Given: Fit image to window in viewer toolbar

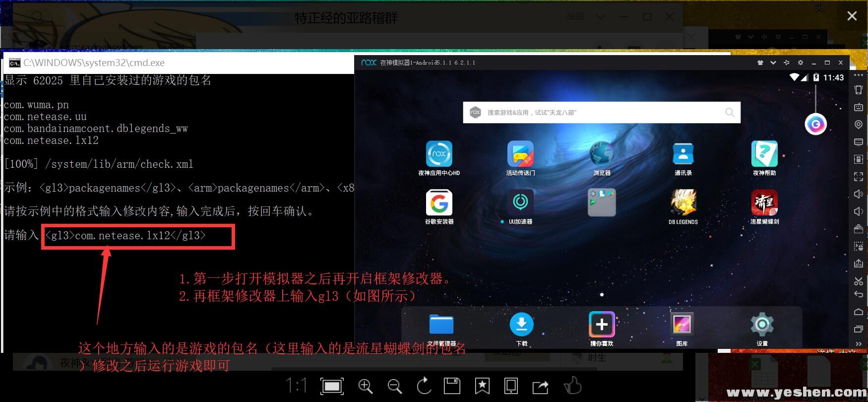Looking at the screenshot, I should click(332, 386).
